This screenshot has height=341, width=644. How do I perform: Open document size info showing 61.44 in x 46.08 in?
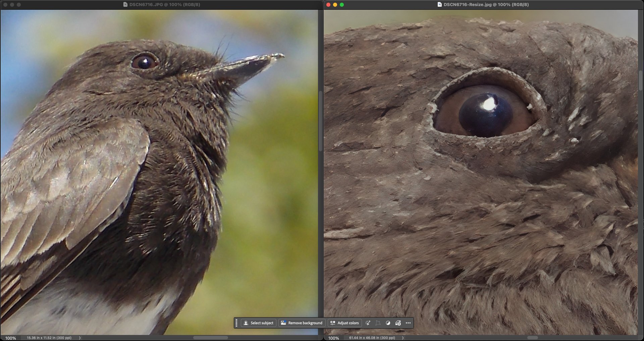pyautogui.click(x=372, y=338)
